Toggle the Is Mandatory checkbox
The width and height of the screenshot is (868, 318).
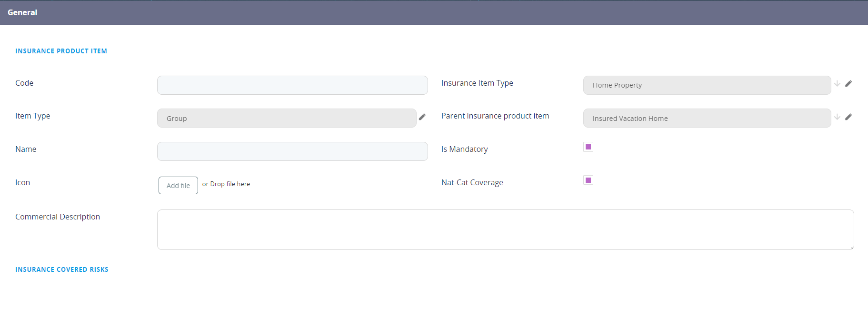(588, 147)
